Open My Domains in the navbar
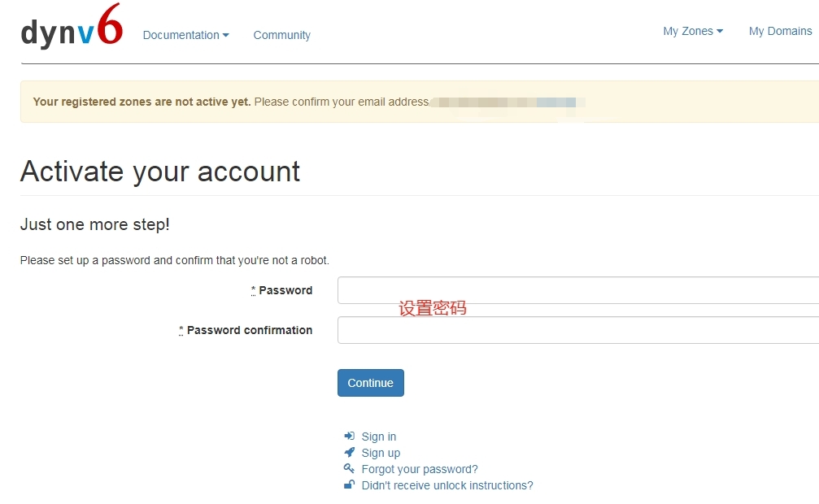The height and width of the screenshot is (504, 819). 780,31
